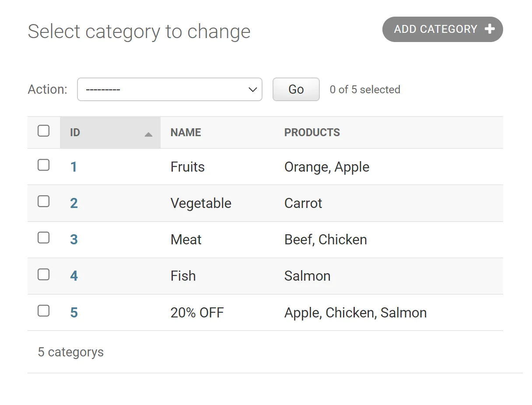Open the Action dropdown menu
The height and width of the screenshot is (405, 532).
click(170, 89)
